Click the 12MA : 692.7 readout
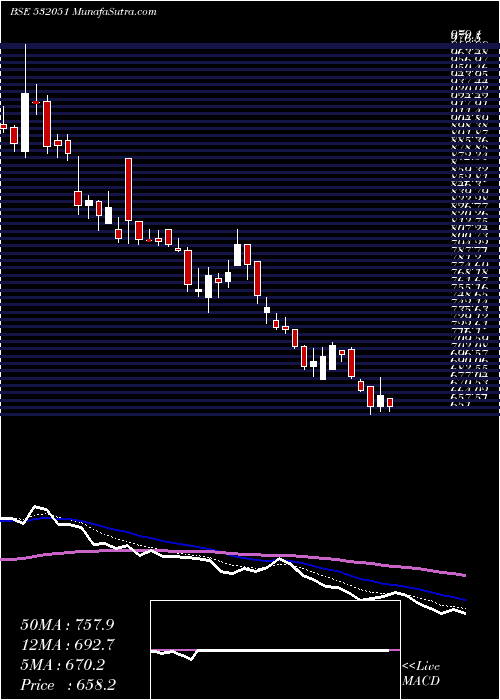500x700 pixels. pyautogui.click(x=68, y=645)
